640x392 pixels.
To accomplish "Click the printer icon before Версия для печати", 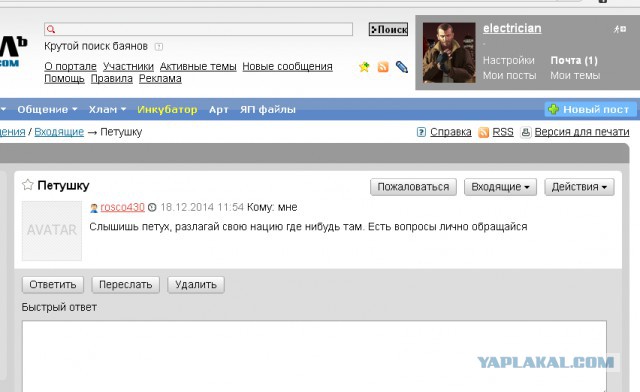I will coord(526,132).
